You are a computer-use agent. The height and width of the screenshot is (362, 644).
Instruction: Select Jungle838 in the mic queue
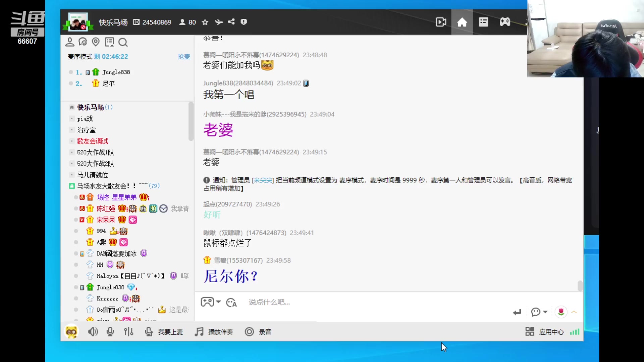(x=116, y=72)
